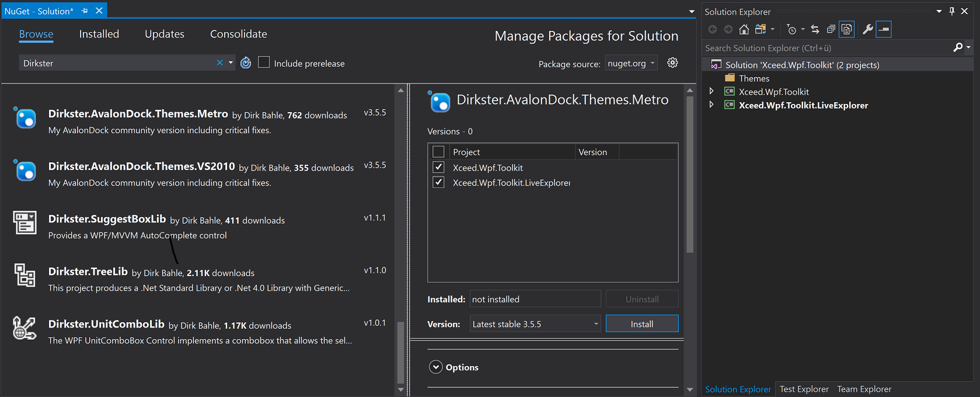Click the Install button
This screenshot has width=980, height=397.
tap(642, 323)
